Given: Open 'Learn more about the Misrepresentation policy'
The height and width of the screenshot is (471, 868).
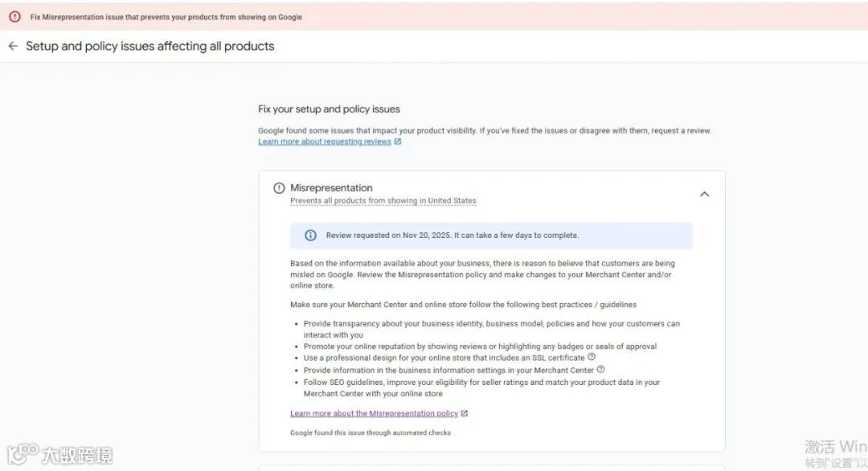Looking at the screenshot, I should click(374, 414).
